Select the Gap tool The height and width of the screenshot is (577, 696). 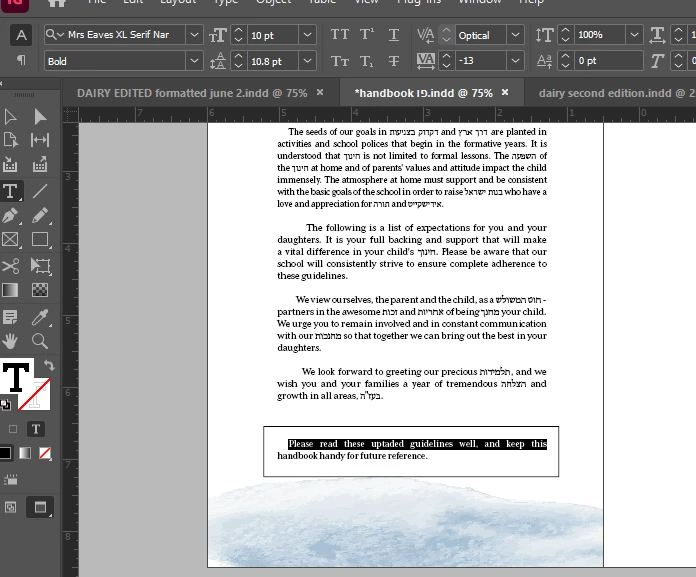pos(40,140)
